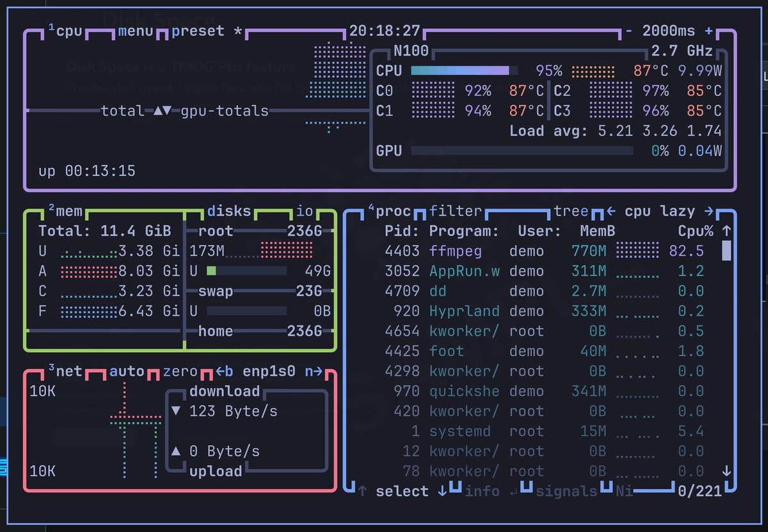Select next sort column right arrow after lazy
768x532 pixels.
pos(708,211)
